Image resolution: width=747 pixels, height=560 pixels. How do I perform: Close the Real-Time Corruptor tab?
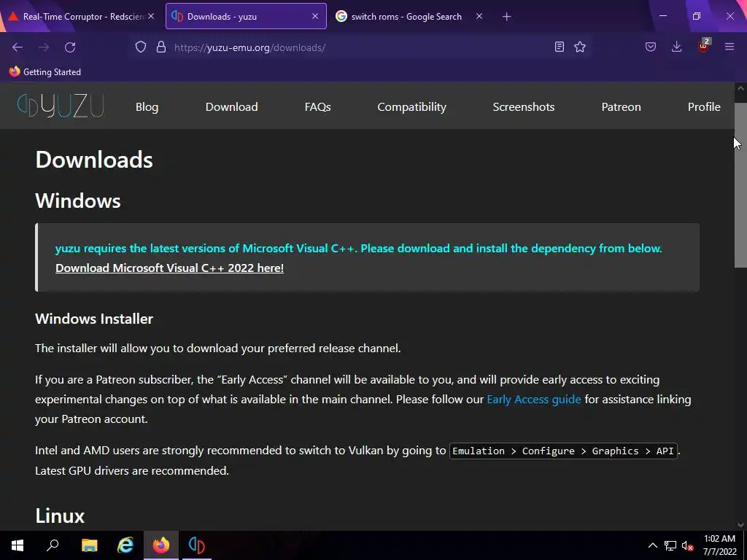pos(151,16)
